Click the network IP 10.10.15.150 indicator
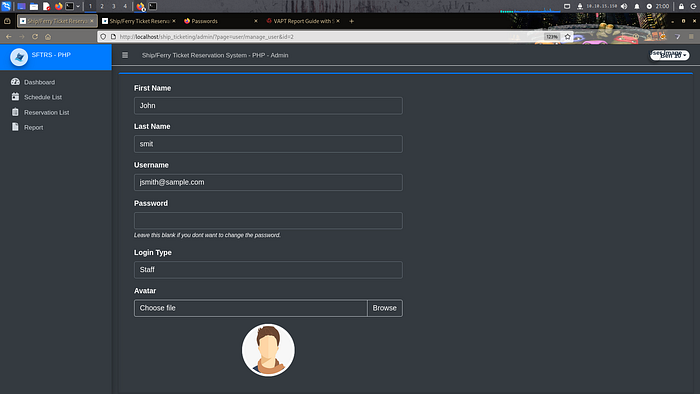The height and width of the screenshot is (394, 700). click(x=601, y=6)
